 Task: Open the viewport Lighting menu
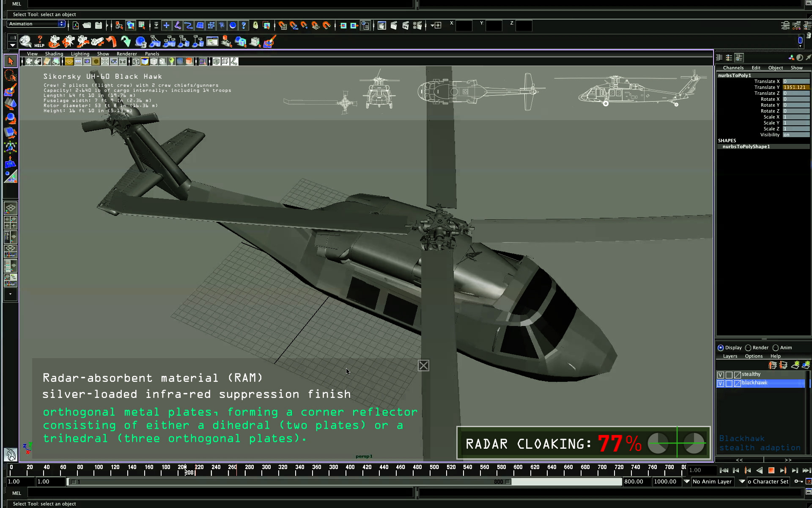click(x=80, y=54)
